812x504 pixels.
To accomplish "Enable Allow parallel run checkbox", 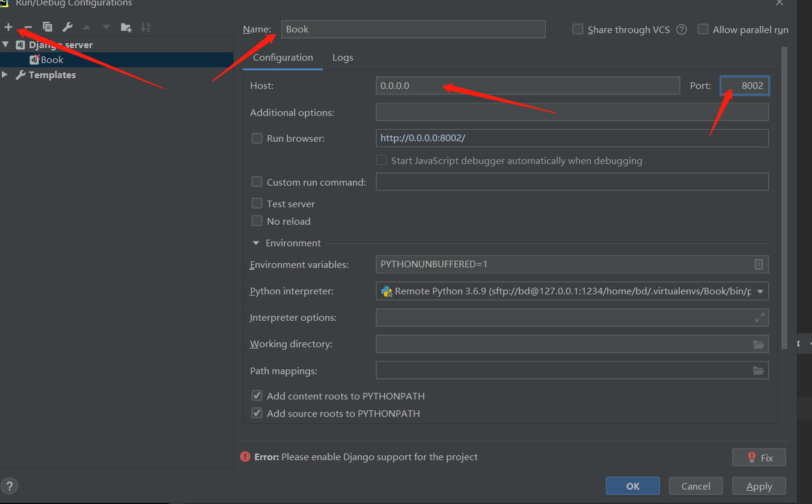I will click(703, 29).
